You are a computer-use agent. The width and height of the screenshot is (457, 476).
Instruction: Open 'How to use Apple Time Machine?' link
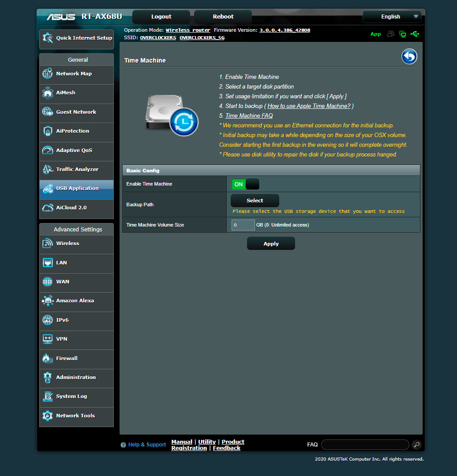[x=309, y=106]
